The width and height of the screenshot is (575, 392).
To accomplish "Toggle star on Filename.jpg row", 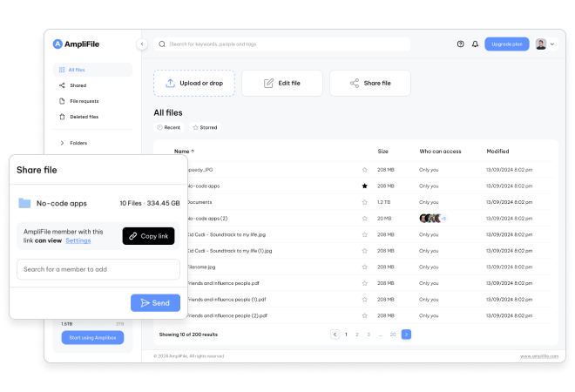I will coord(364,267).
